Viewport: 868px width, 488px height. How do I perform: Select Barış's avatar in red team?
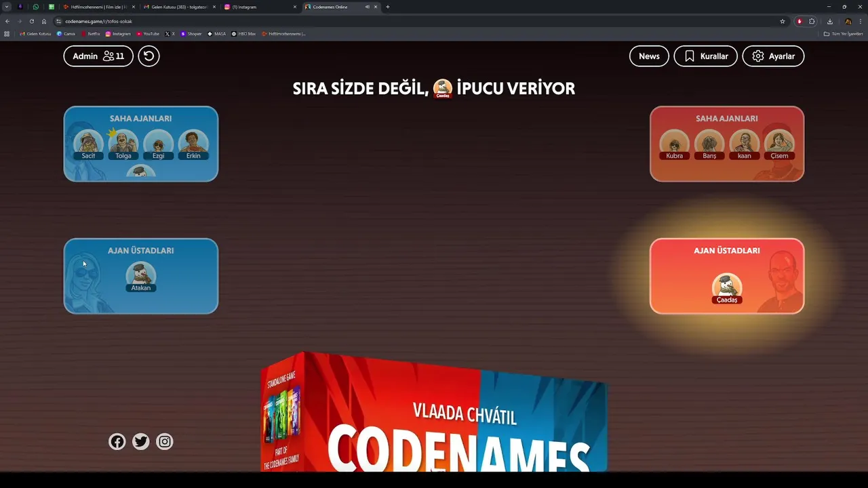(x=709, y=144)
